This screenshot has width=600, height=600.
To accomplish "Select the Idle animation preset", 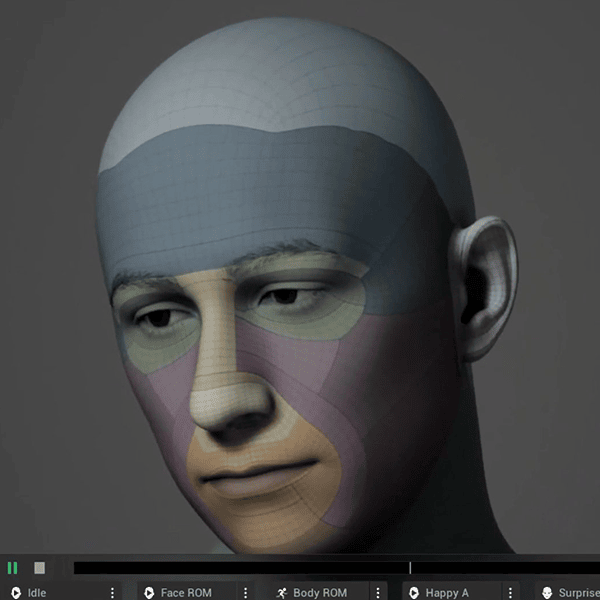I will tap(37, 593).
